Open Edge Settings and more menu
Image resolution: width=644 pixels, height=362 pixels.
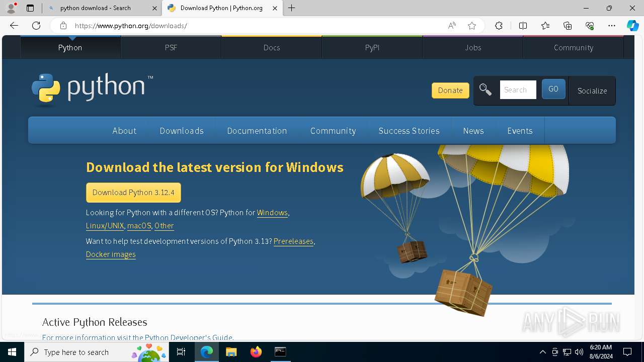612,26
